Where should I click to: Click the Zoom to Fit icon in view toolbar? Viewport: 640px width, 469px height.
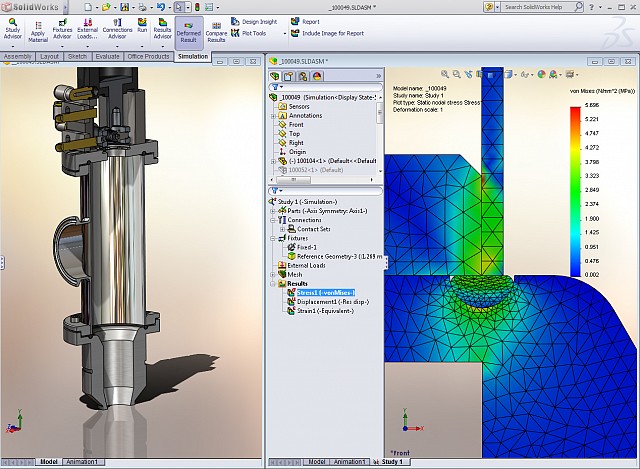[444, 74]
